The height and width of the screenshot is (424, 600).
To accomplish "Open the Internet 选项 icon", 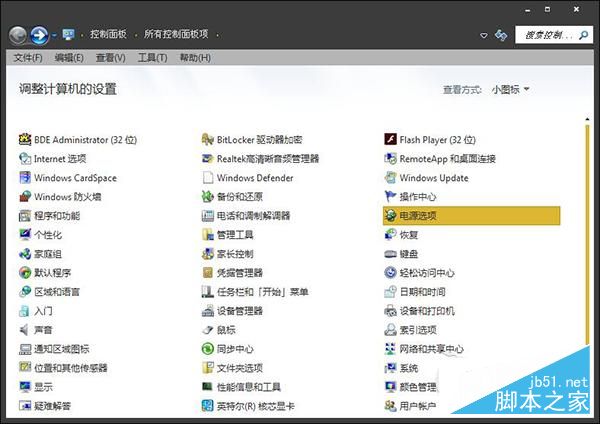I will 25,158.
